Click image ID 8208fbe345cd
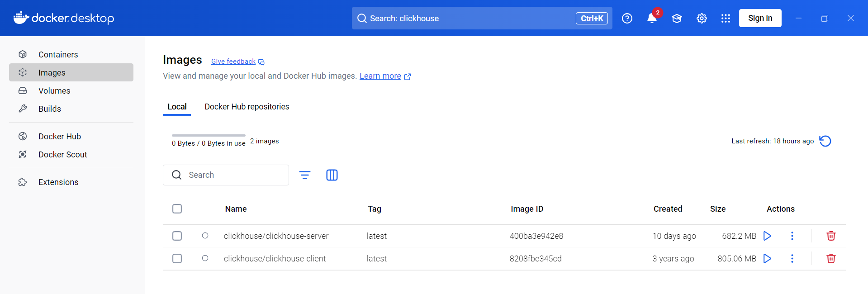Screen dimensions: 868x294 [x=536, y=259]
